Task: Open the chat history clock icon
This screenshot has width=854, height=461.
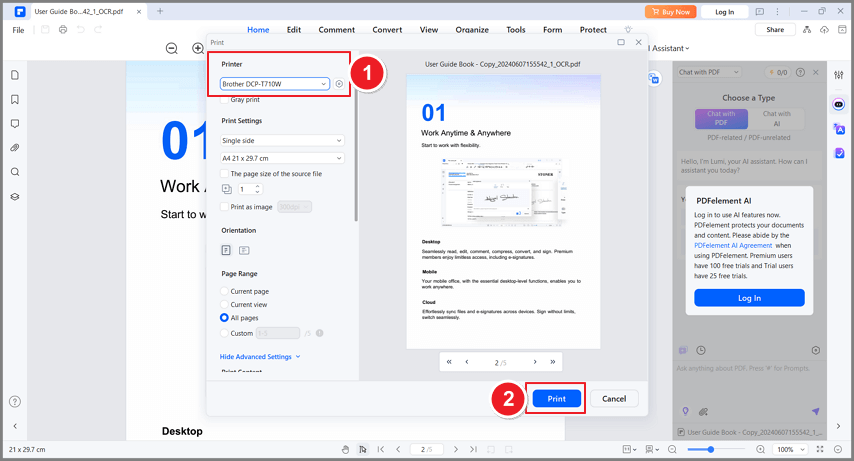Action: click(701, 350)
